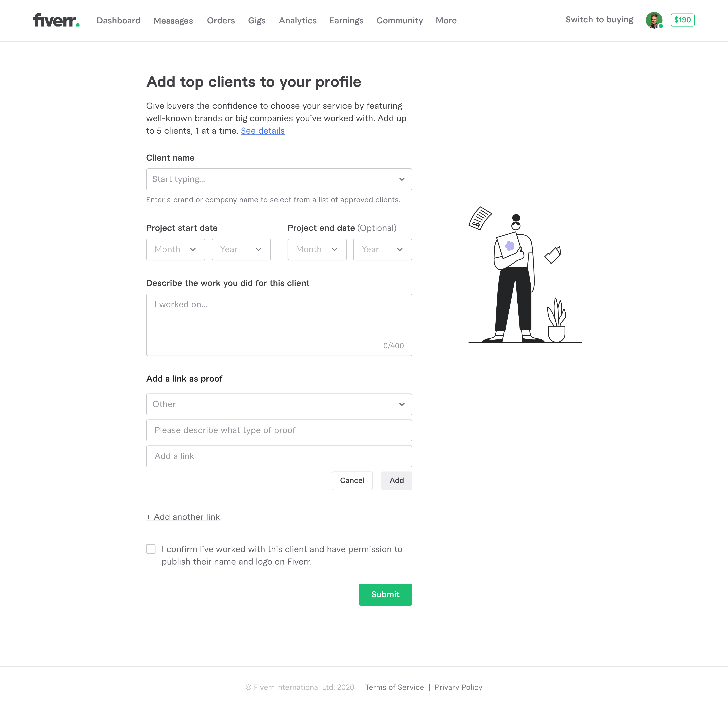Click the woman holding paper illustration
The height and width of the screenshot is (708, 728).
coord(525,274)
